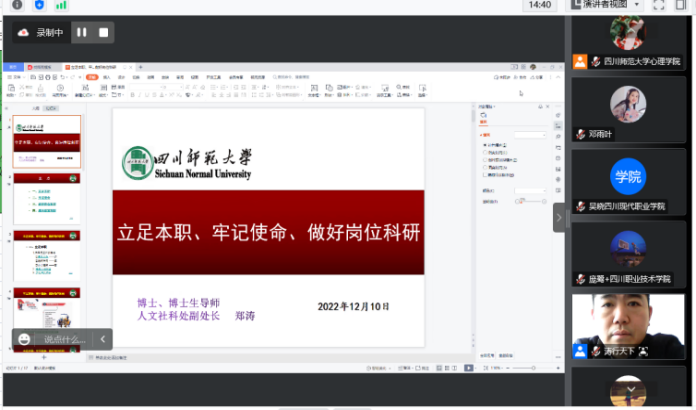Adjust the transparency slider in the side panel

(520, 201)
